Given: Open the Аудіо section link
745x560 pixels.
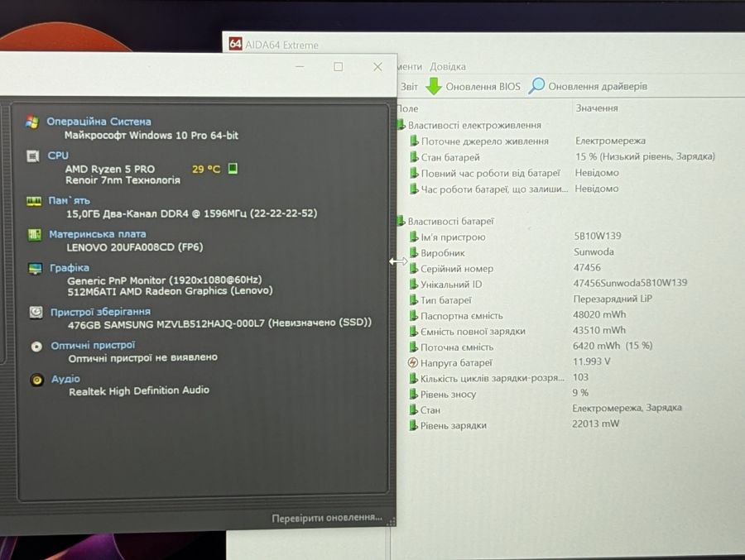Looking at the screenshot, I should (65, 379).
